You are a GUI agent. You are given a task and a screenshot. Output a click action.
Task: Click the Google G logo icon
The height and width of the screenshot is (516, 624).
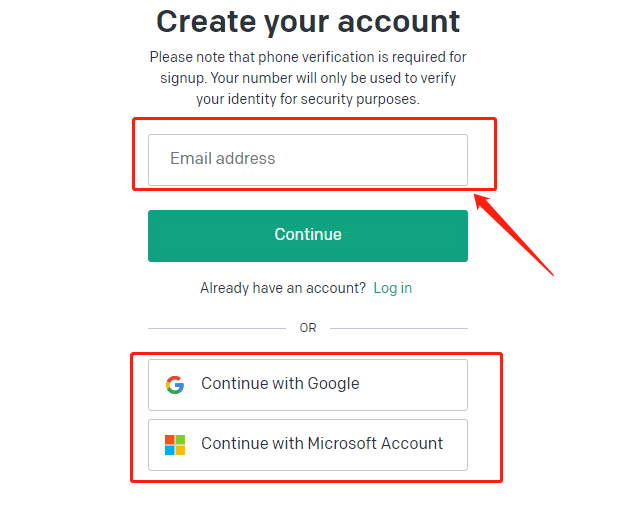(x=175, y=385)
